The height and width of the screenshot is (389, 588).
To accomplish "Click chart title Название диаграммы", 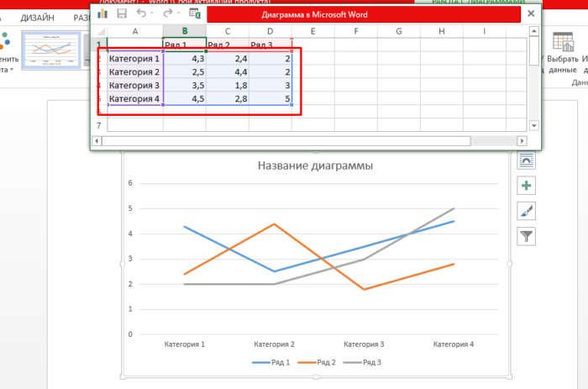I will 315,166.
